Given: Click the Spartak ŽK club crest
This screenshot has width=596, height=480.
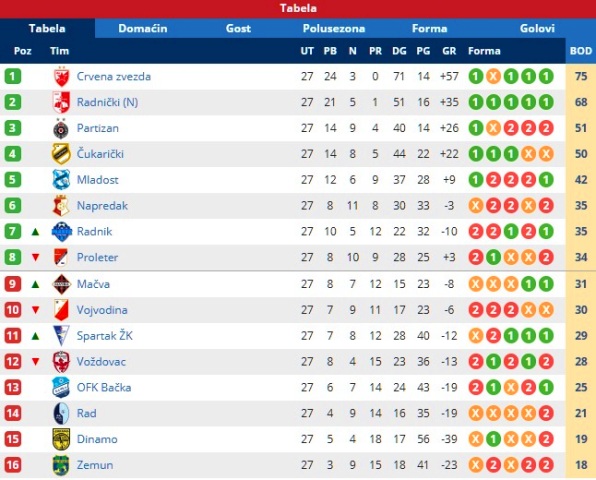Looking at the screenshot, I should coord(61,336).
